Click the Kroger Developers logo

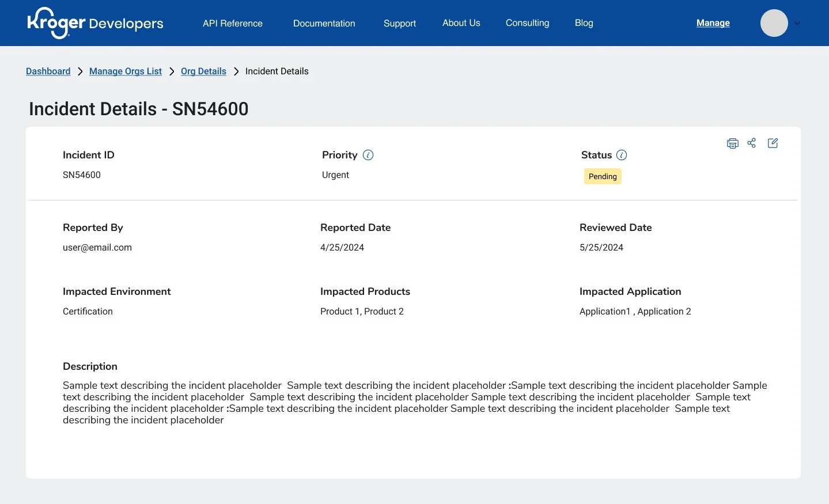(x=95, y=23)
